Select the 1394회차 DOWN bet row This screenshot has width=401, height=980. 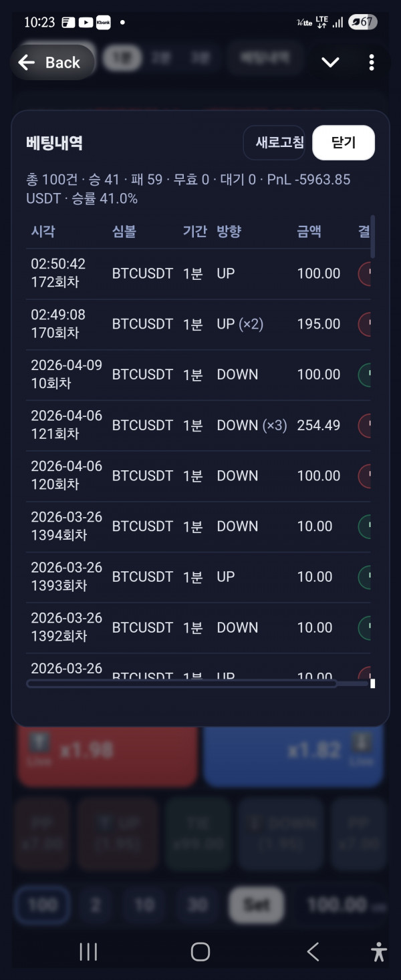(194, 527)
